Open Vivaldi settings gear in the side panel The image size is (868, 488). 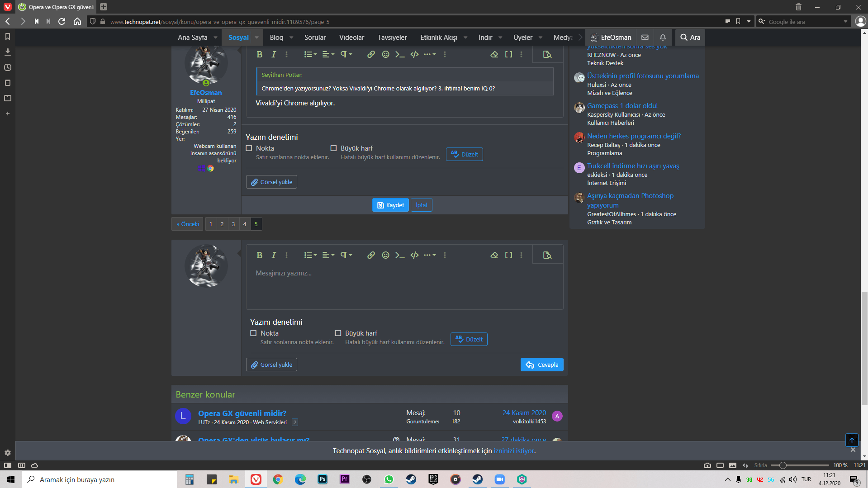pyautogui.click(x=8, y=453)
